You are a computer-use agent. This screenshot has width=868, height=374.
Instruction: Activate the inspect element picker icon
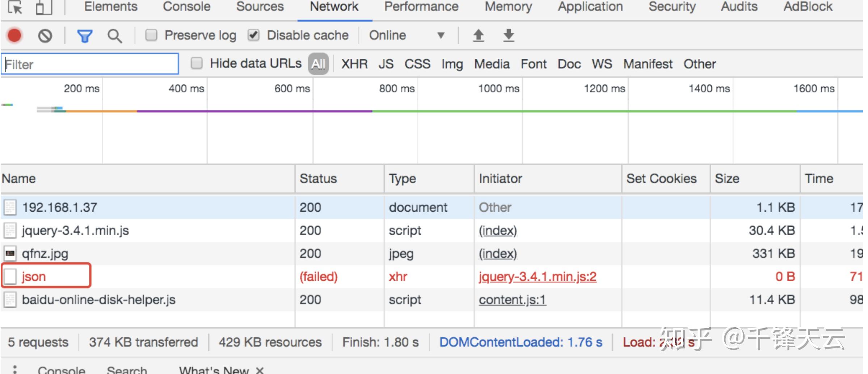tap(15, 7)
